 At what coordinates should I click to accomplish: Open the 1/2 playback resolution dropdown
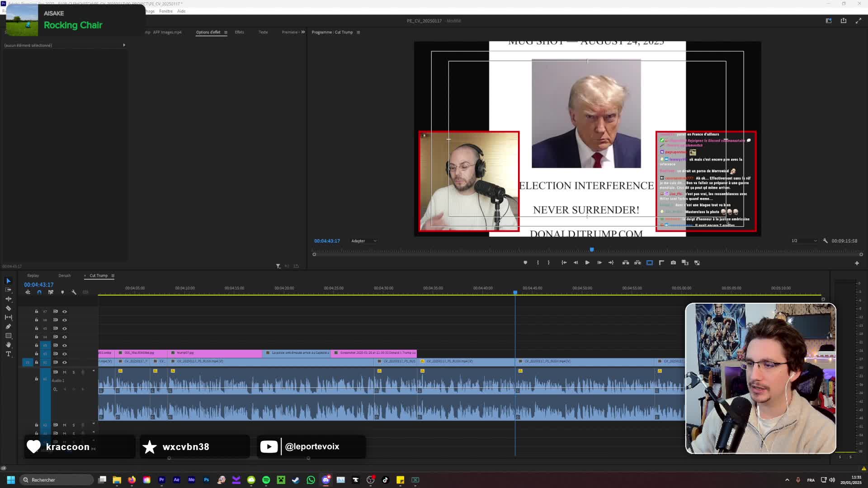(804, 241)
